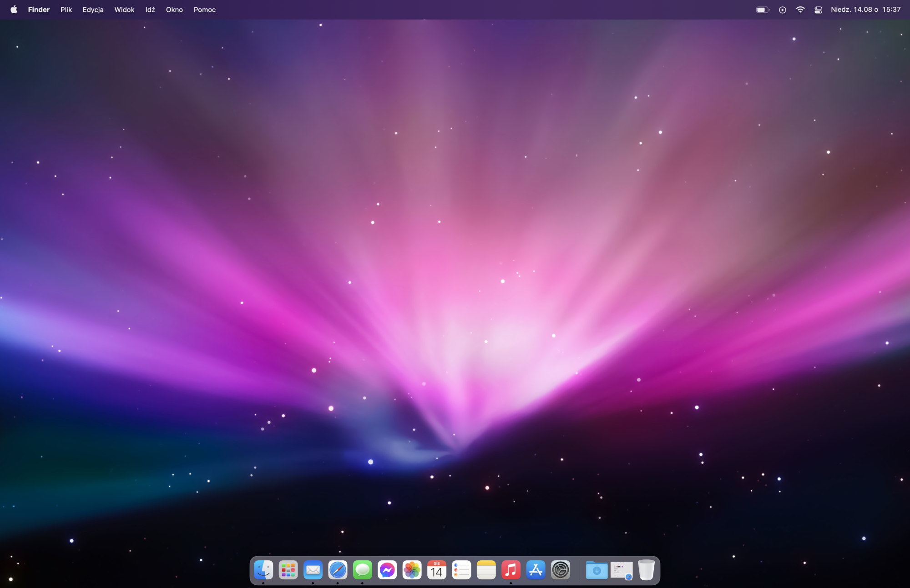Image resolution: width=910 pixels, height=588 pixels.
Task: Open the Messages app
Action: tap(363, 569)
